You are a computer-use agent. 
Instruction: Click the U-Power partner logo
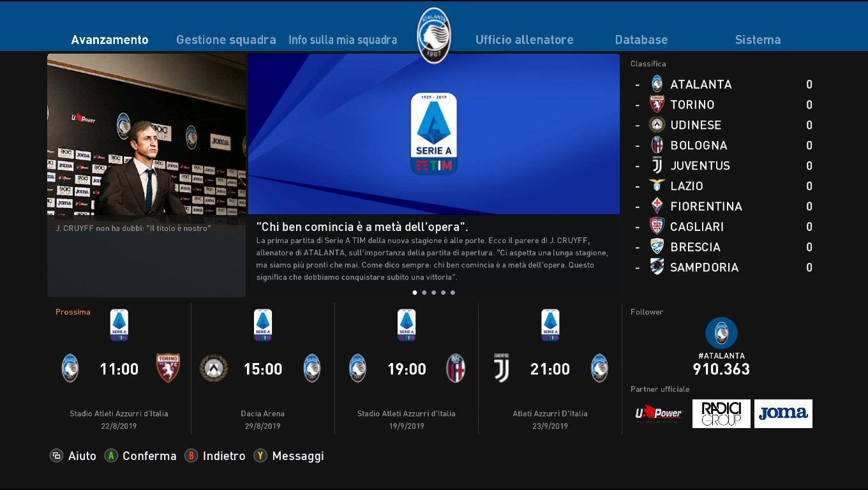[659, 414]
